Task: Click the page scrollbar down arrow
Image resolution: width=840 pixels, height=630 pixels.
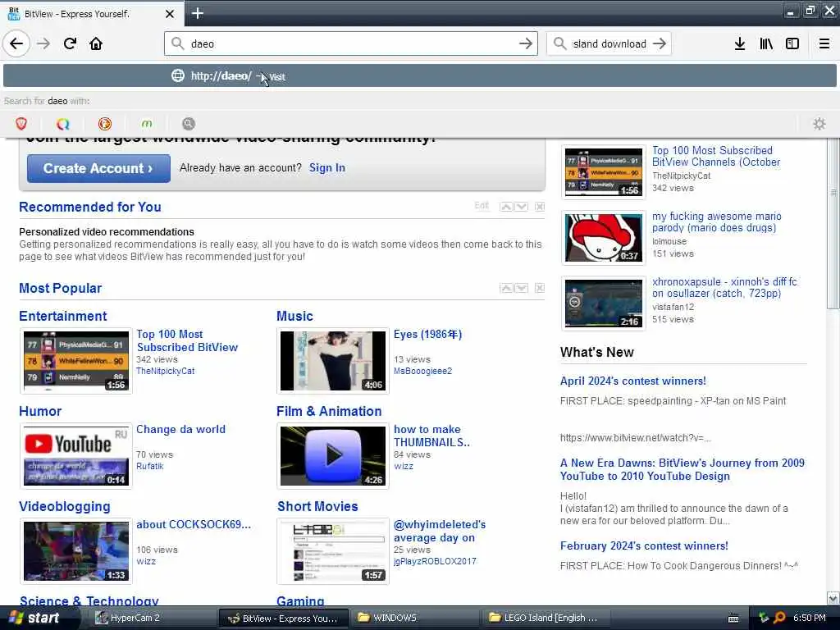Action: point(833,598)
